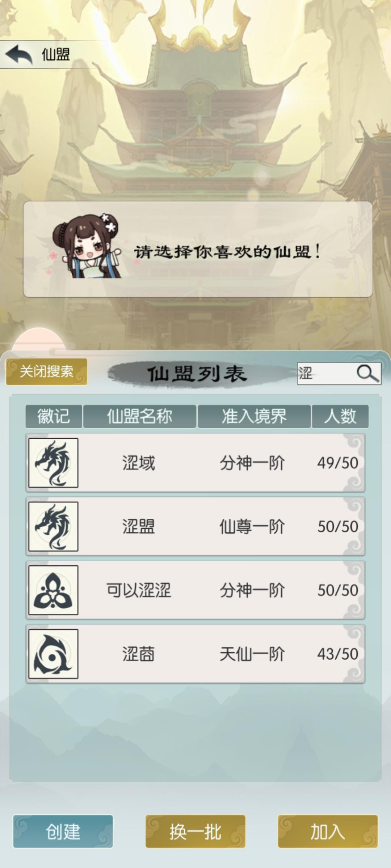
Task: Focus the search field containing 涩
Action: [326, 374]
